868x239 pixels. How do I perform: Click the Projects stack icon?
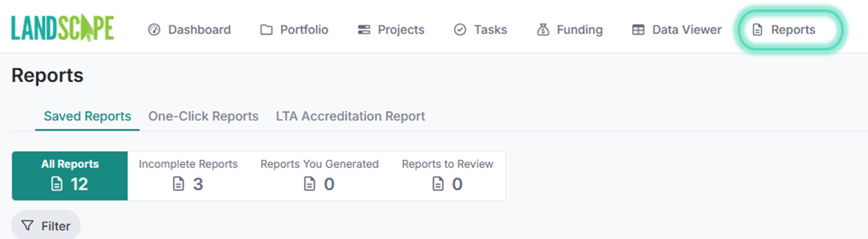point(364,30)
